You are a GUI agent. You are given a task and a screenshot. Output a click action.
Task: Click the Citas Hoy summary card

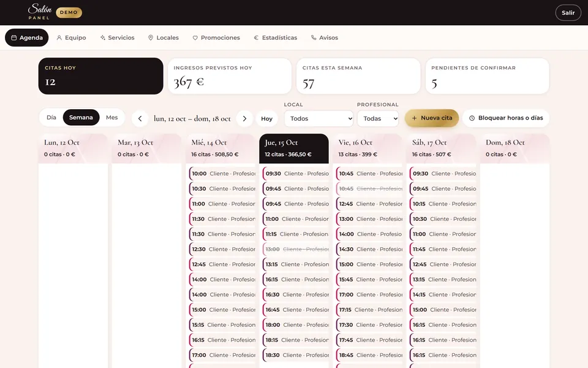[x=101, y=76]
